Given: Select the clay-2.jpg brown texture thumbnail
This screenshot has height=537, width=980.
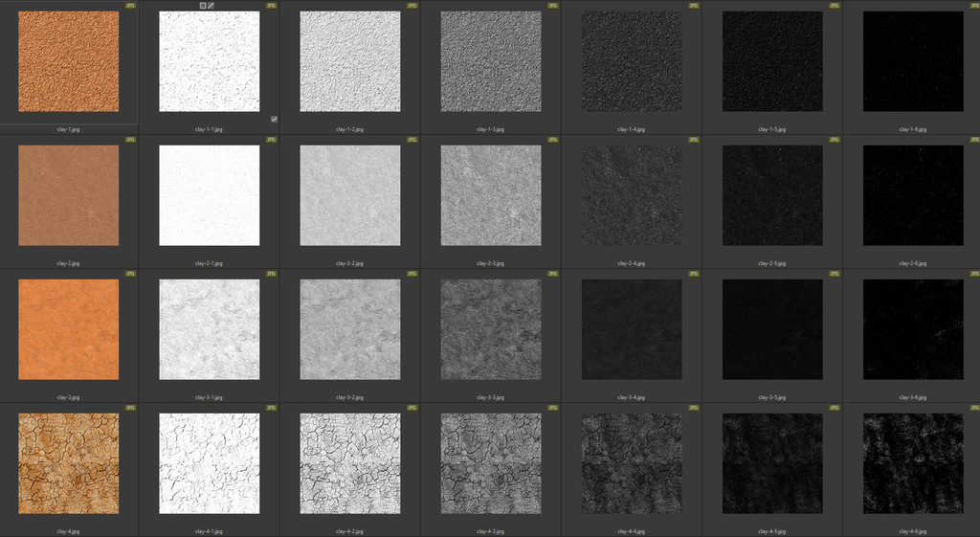Looking at the screenshot, I should coord(69,195).
